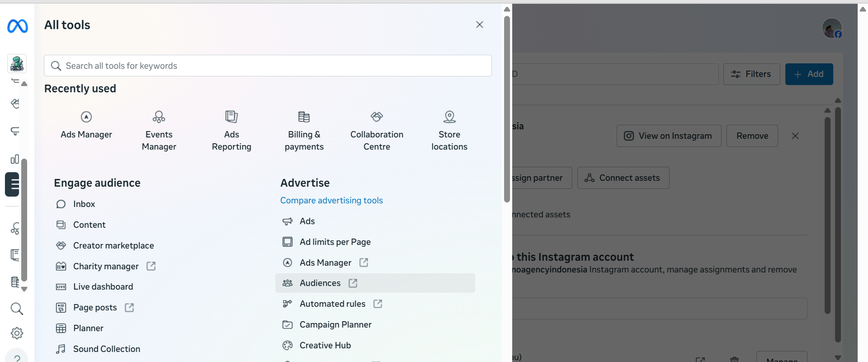Click the search magnifier in sidebar

17,309
